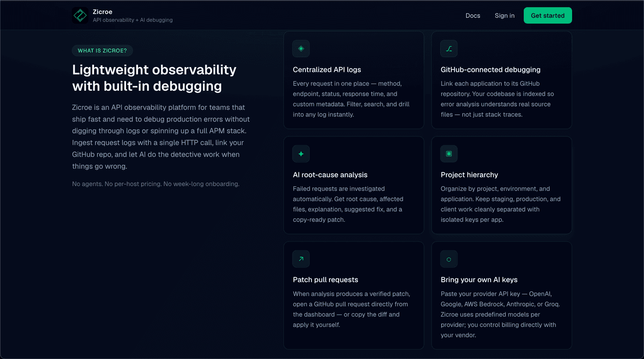Click the AI root-cause analysis sparkle icon

pyautogui.click(x=301, y=154)
